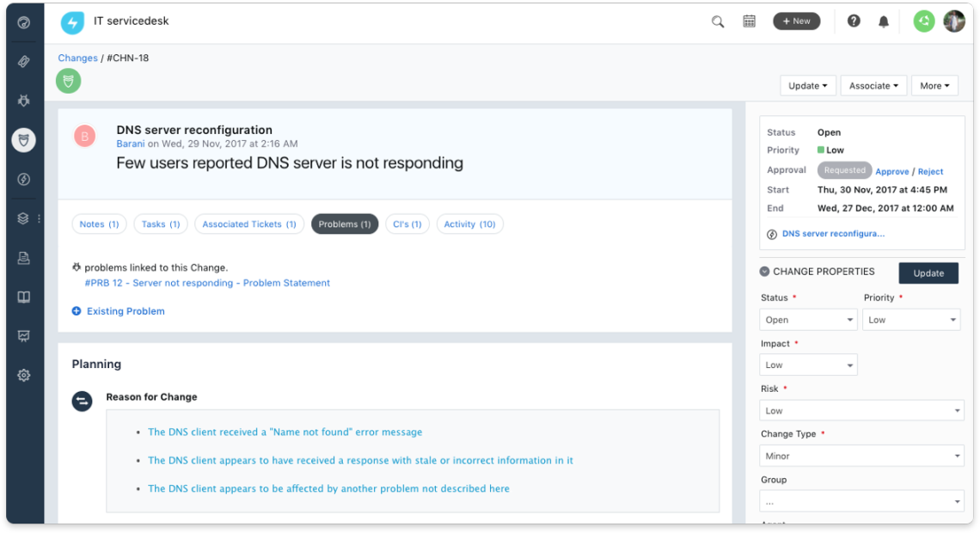Click the profile avatar in the top right
The height and width of the screenshot is (533, 980).
(954, 21)
